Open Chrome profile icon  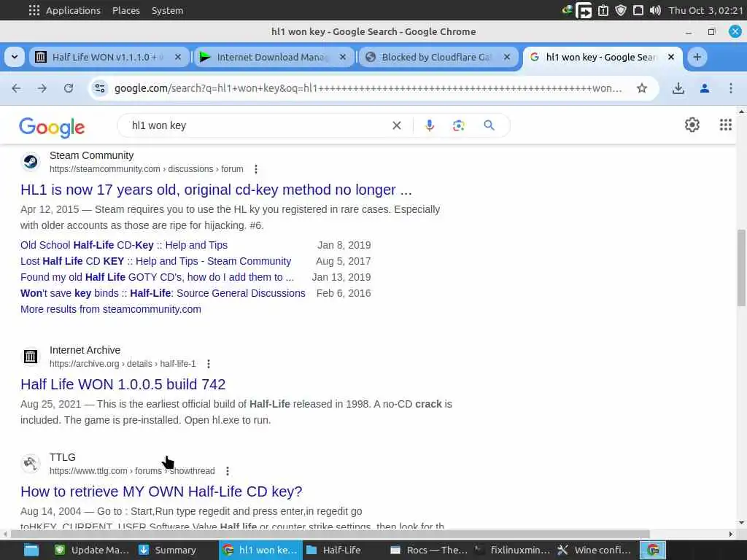705,88
